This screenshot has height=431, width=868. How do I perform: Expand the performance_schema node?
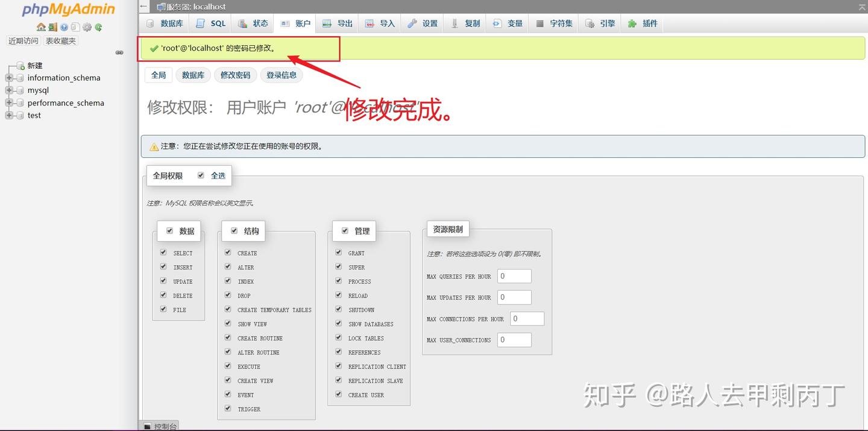pyautogui.click(x=8, y=102)
